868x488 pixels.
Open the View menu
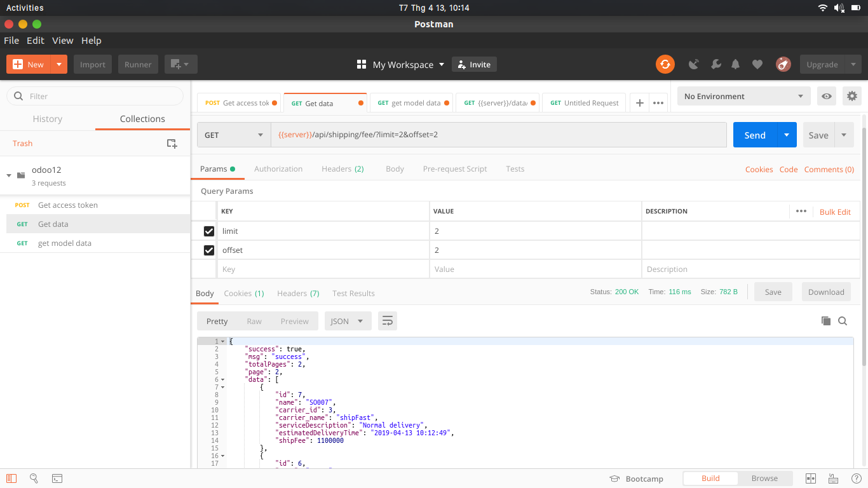tap(62, 41)
